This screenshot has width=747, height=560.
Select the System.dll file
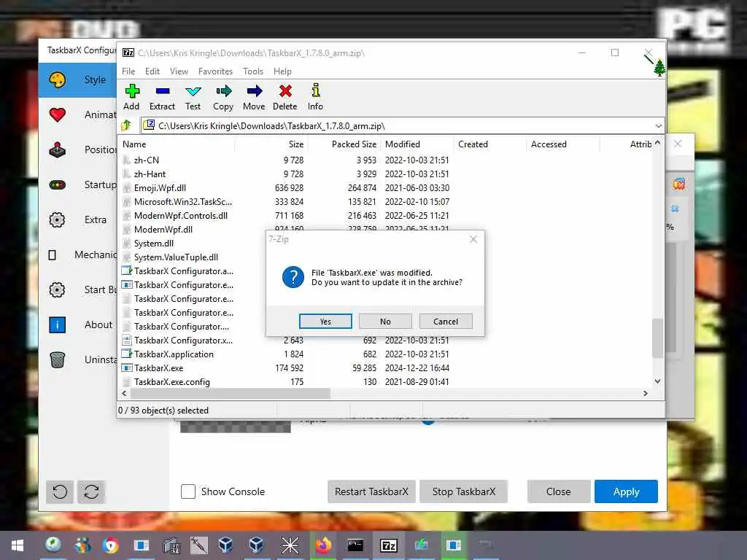point(153,244)
